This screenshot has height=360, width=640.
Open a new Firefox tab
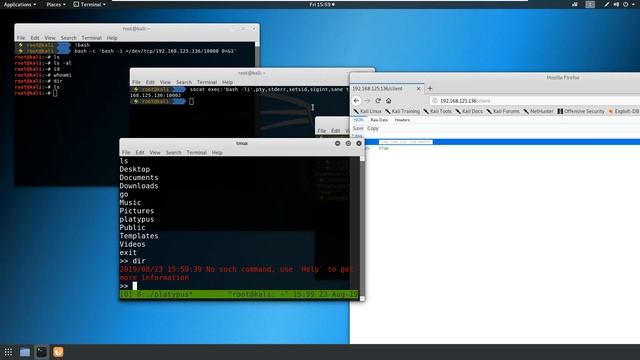pyautogui.click(x=430, y=88)
